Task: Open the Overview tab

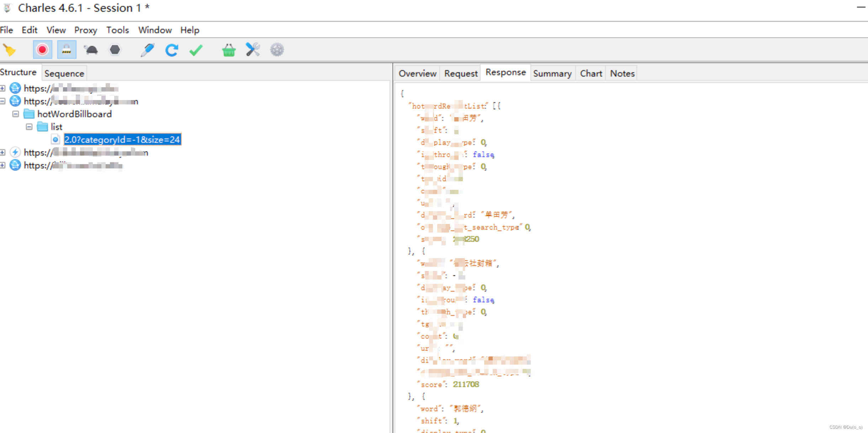Action: click(x=417, y=73)
